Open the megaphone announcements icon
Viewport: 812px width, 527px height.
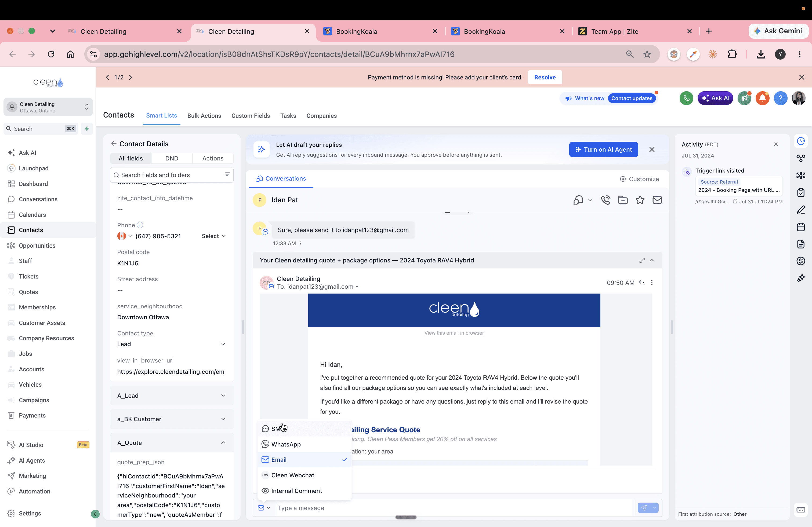(744, 98)
